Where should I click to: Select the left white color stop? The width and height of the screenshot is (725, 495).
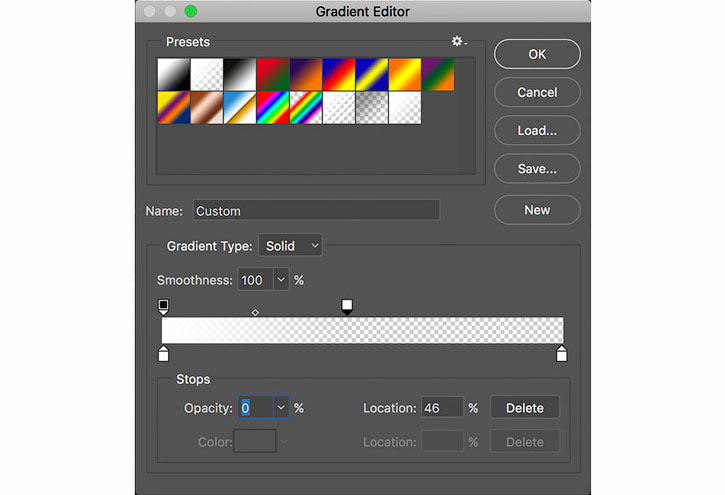click(x=163, y=353)
